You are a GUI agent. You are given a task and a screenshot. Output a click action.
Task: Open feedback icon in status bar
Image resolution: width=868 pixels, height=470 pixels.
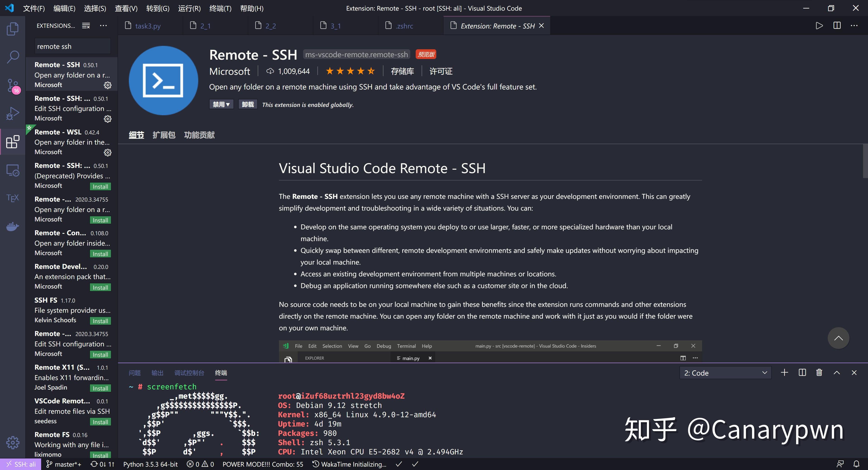click(x=840, y=464)
